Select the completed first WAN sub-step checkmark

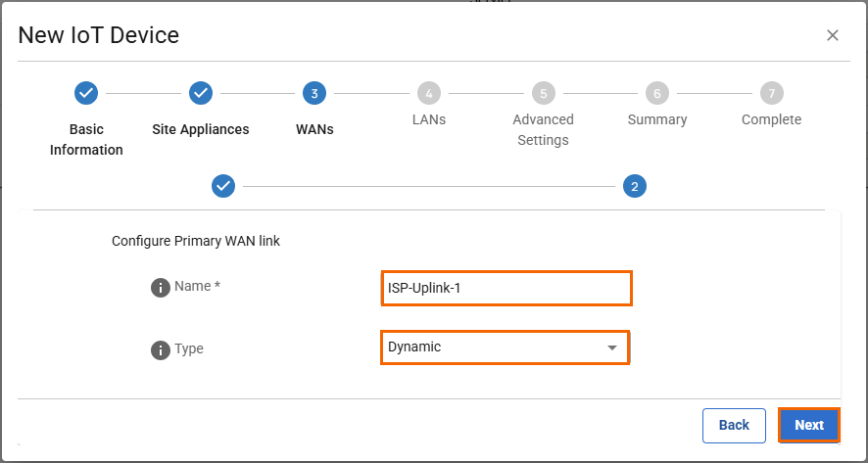[223, 186]
